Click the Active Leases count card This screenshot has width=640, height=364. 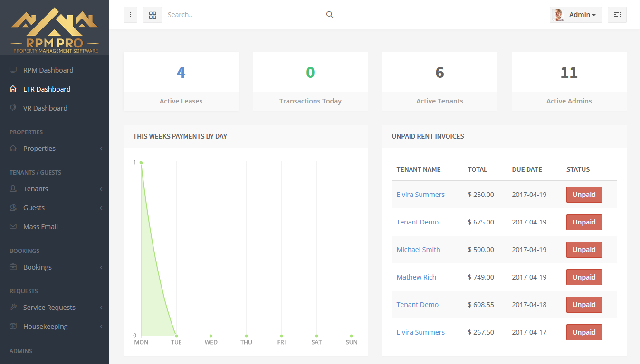(x=181, y=81)
